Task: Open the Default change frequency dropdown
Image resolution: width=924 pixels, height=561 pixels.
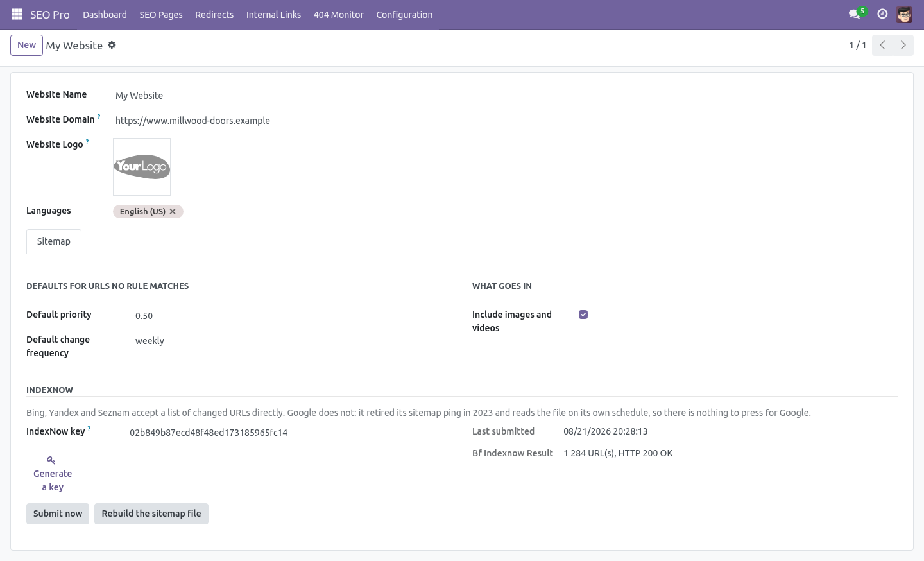Action: click(292, 341)
